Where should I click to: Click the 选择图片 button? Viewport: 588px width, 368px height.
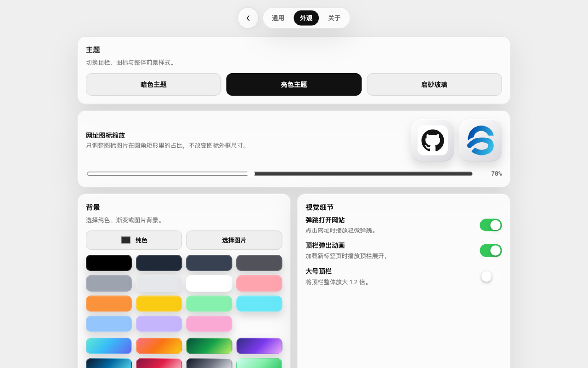point(234,240)
